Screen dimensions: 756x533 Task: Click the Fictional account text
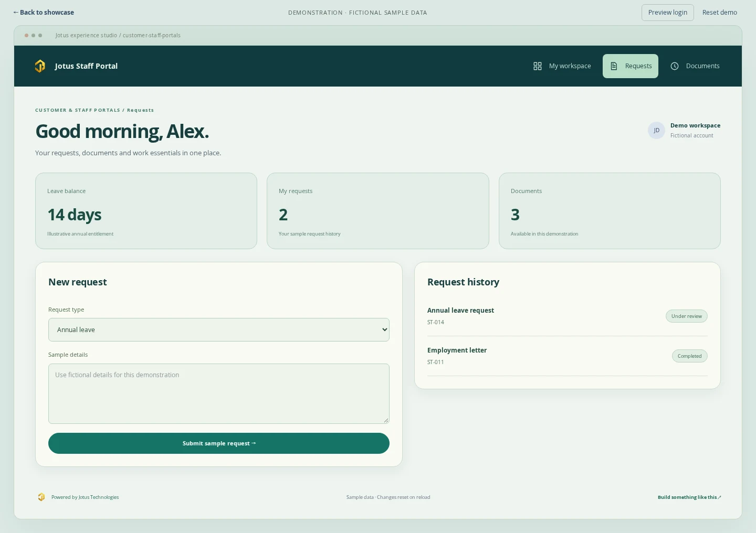(692, 135)
